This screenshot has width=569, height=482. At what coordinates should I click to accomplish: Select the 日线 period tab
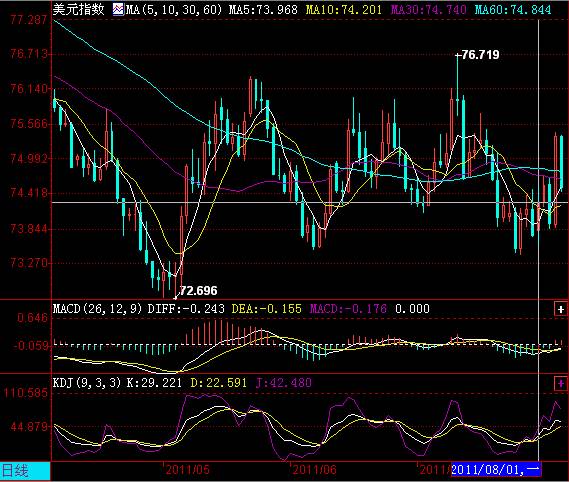(25, 471)
